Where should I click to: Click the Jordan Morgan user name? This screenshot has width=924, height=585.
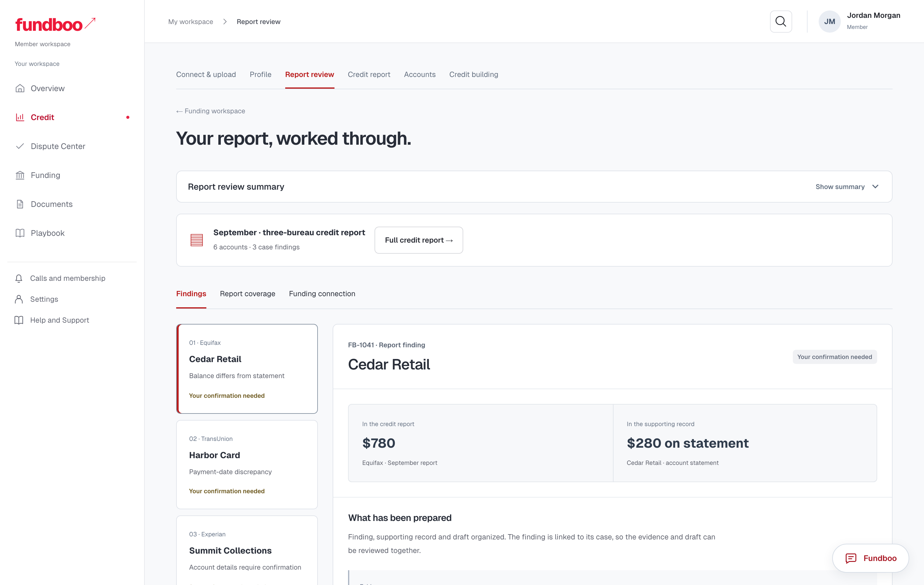[x=874, y=15]
